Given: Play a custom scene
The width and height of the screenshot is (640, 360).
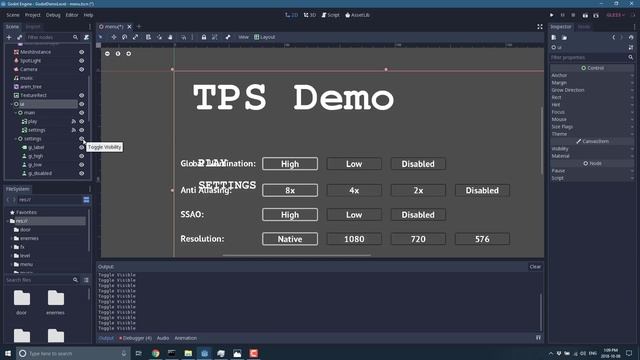Looking at the screenshot, I should coord(596,15).
